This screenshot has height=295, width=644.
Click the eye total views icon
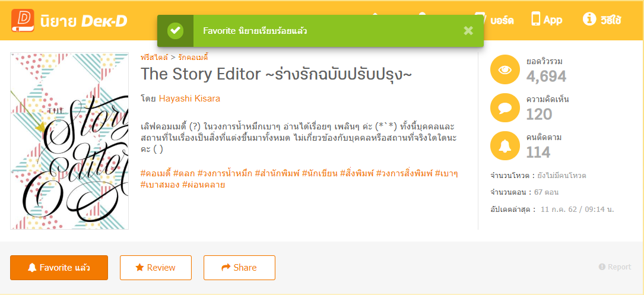(505, 69)
